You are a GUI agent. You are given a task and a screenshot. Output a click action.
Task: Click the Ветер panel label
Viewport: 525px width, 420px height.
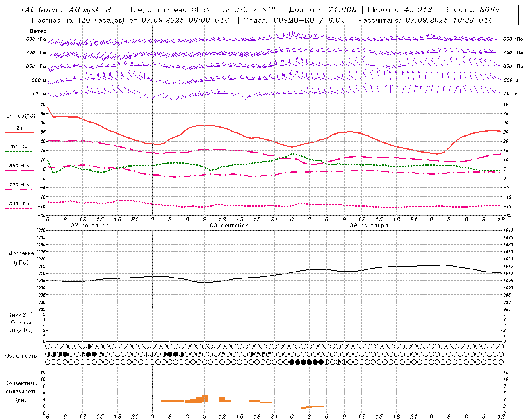[38, 31]
